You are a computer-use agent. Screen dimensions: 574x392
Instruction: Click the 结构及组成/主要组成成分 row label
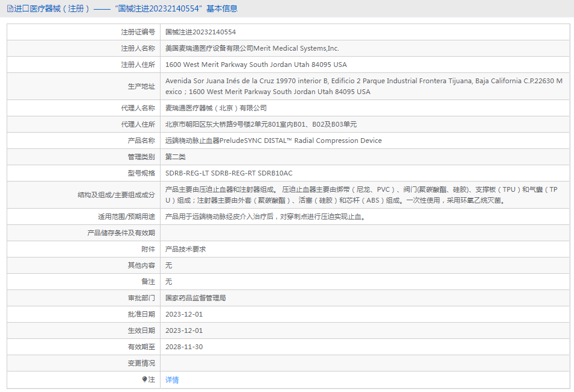116,195
